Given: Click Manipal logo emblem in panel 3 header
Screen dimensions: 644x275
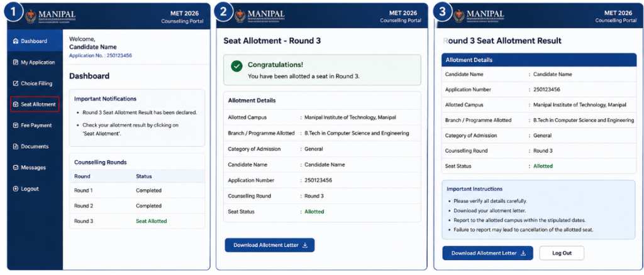Looking at the screenshot, I should [458, 16].
